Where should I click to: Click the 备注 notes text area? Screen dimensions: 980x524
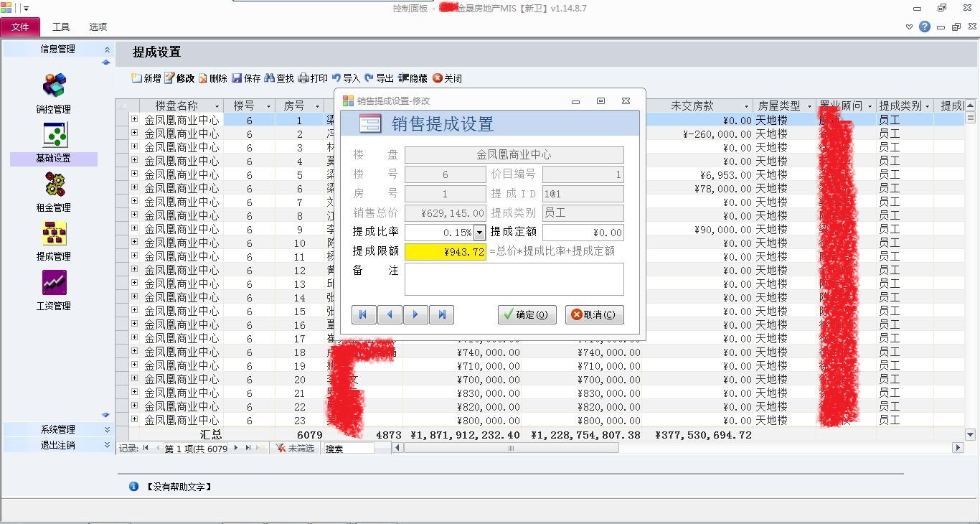[x=514, y=279]
